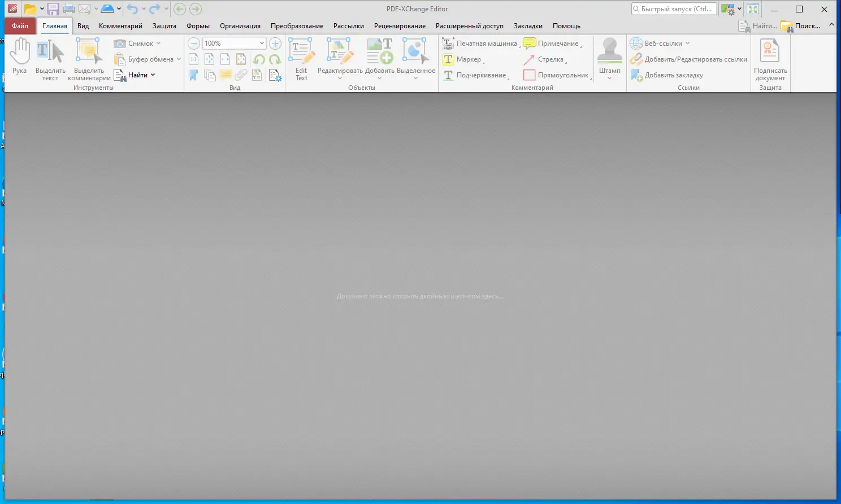841x504 pixels.
Task: Click the Undo arrow icon
Action: click(x=132, y=9)
